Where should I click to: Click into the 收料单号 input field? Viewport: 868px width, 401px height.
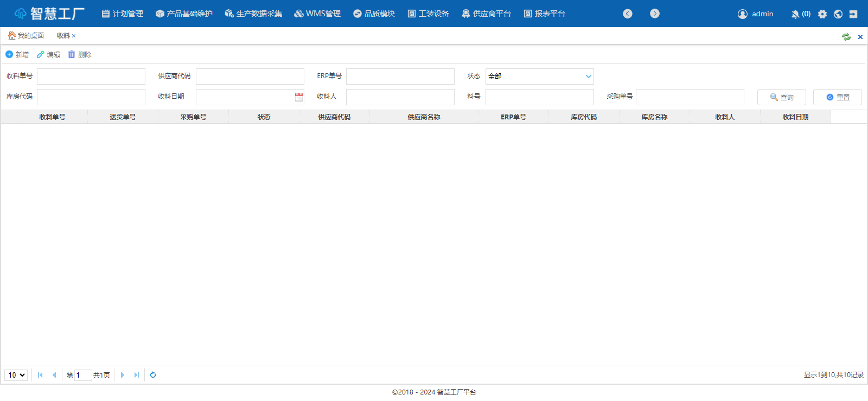point(91,77)
